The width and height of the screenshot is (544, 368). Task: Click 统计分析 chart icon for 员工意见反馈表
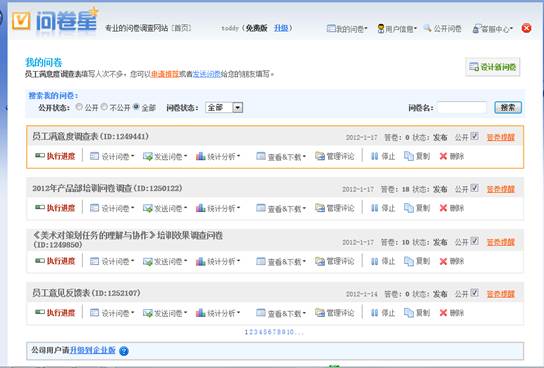click(201, 313)
